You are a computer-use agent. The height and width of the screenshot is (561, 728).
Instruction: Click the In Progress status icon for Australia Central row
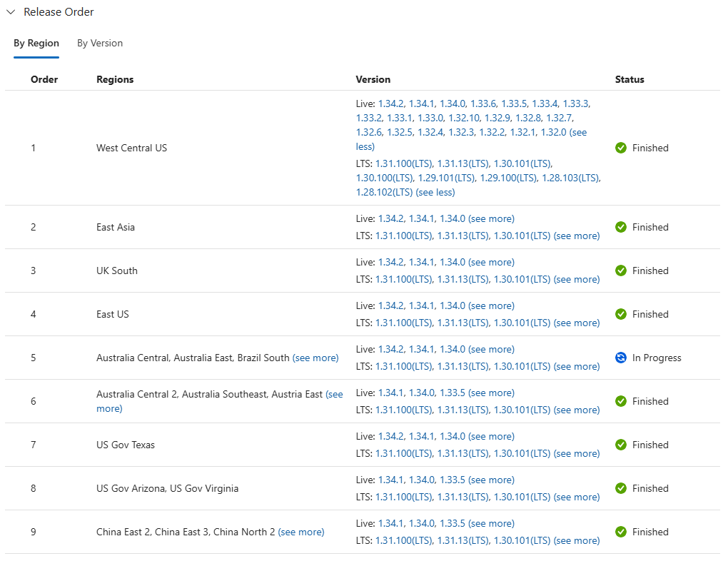pyautogui.click(x=621, y=358)
